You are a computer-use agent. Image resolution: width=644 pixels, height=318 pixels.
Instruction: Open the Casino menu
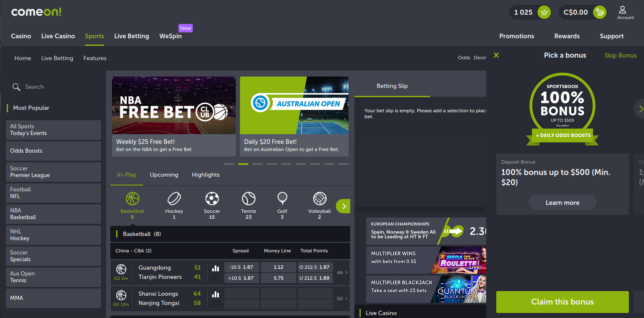tap(21, 36)
